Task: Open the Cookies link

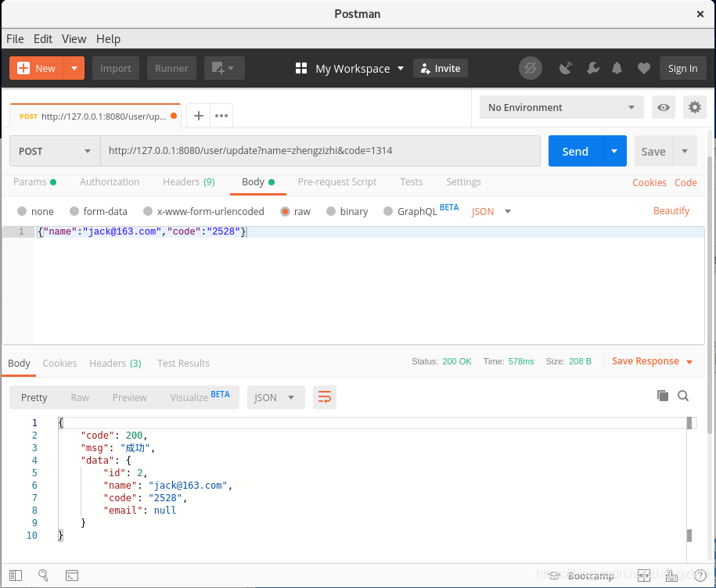Action: point(649,182)
